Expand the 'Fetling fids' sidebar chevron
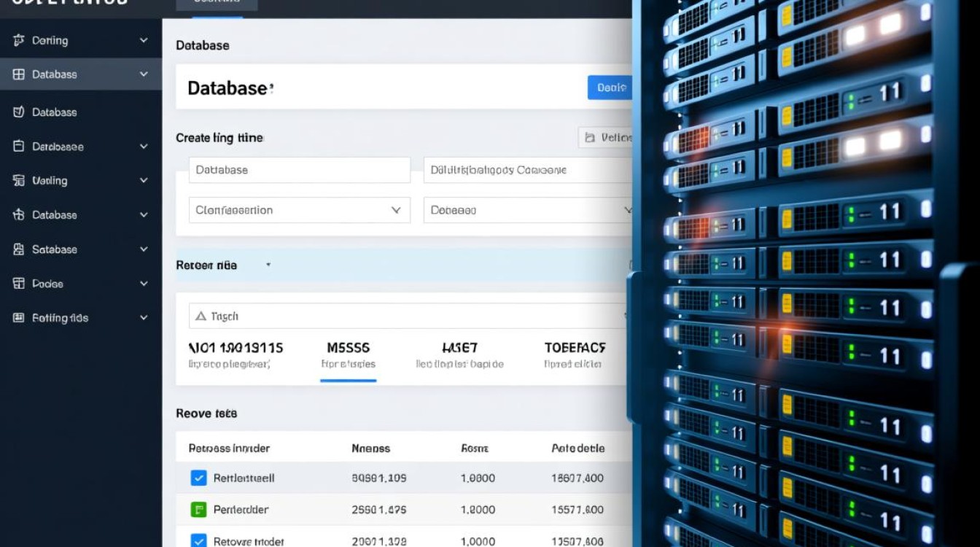 [144, 318]
